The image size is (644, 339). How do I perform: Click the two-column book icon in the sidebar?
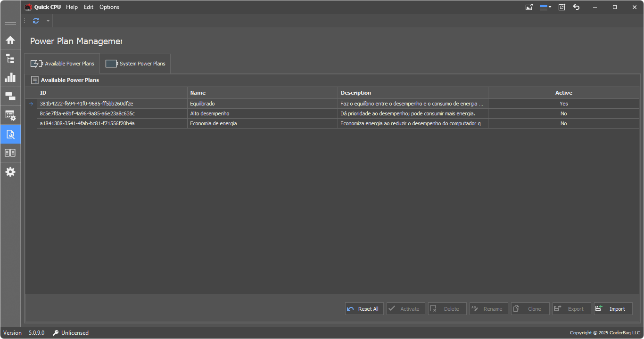[10, 153]
